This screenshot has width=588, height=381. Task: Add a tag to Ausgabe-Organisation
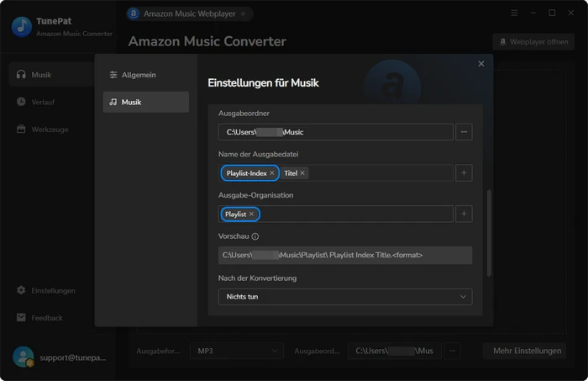[x=464, y=214]
